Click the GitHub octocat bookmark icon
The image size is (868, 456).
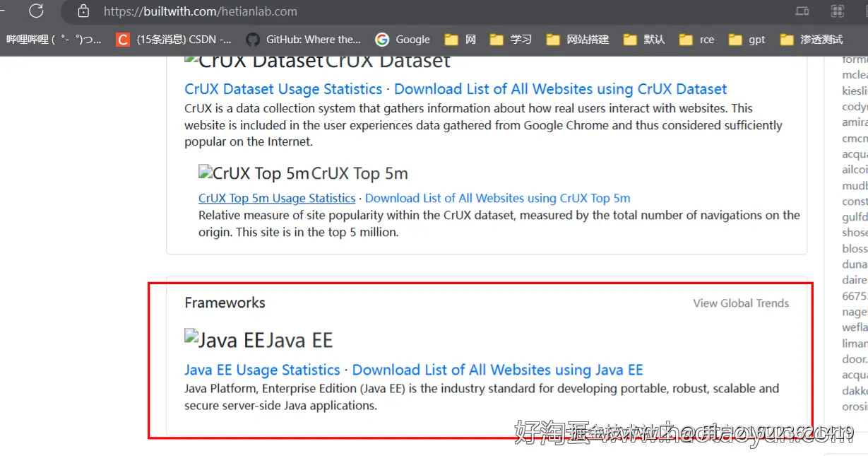(x=253, y=40)
